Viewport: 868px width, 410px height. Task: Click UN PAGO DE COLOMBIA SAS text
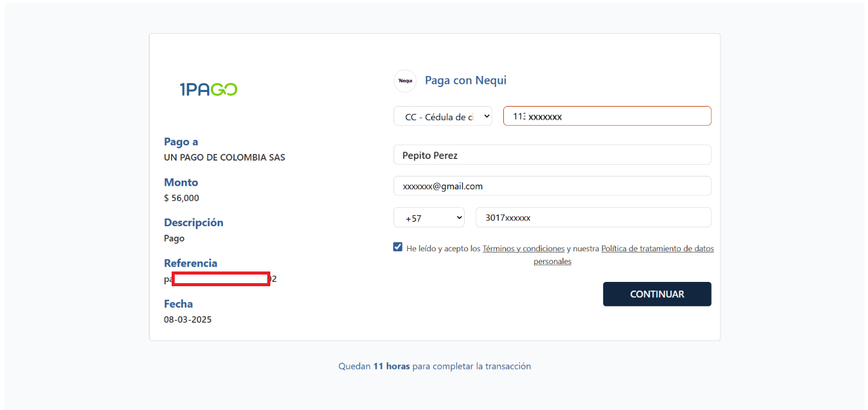point(224,158)
